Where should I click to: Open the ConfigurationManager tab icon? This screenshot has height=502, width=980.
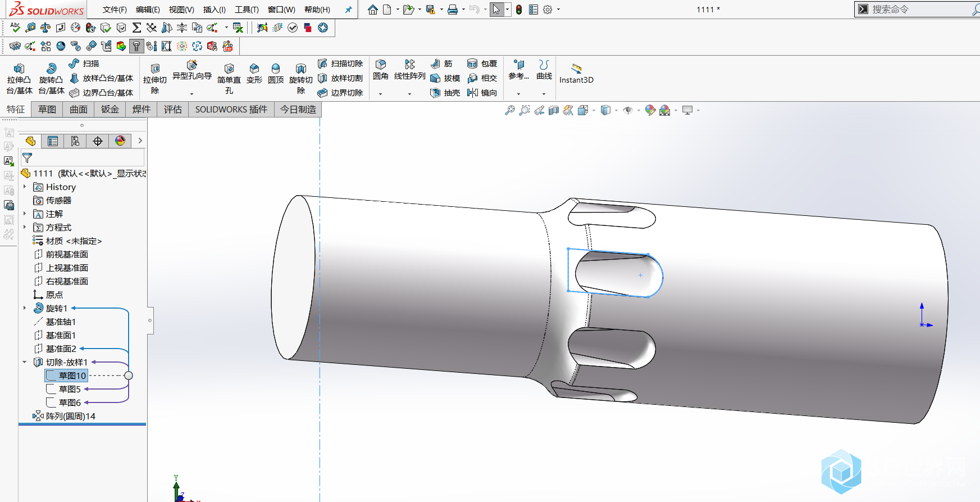pyautogui.click(x=75, y=141)
